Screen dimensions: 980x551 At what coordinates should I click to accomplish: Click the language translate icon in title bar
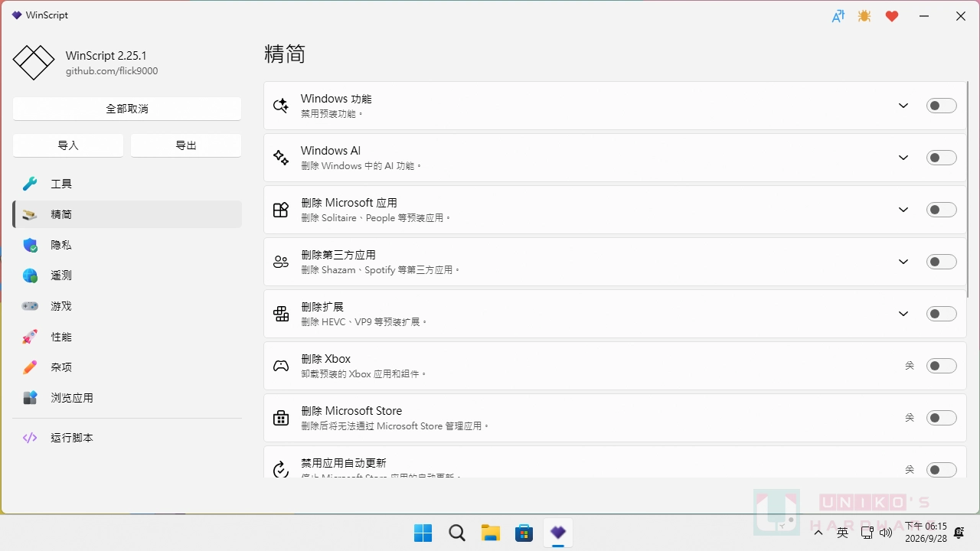[838, 16]
